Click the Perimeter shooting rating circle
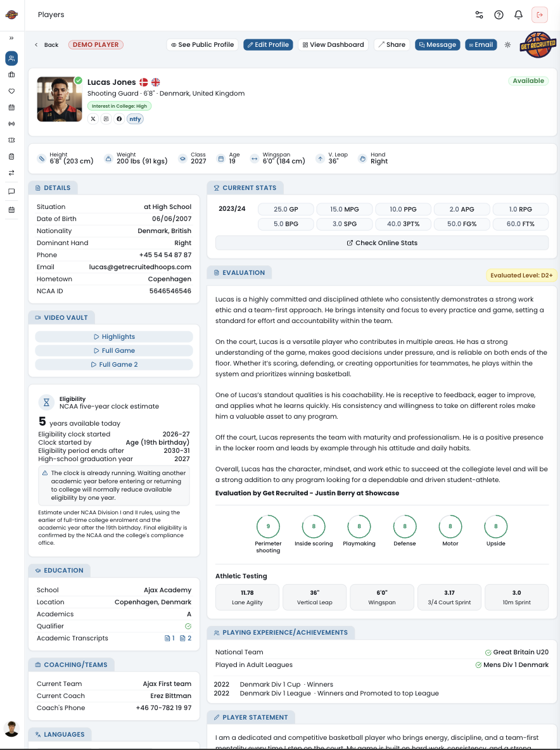The width and height of the screenshot is (560, 750). click(x=269, y=526)
